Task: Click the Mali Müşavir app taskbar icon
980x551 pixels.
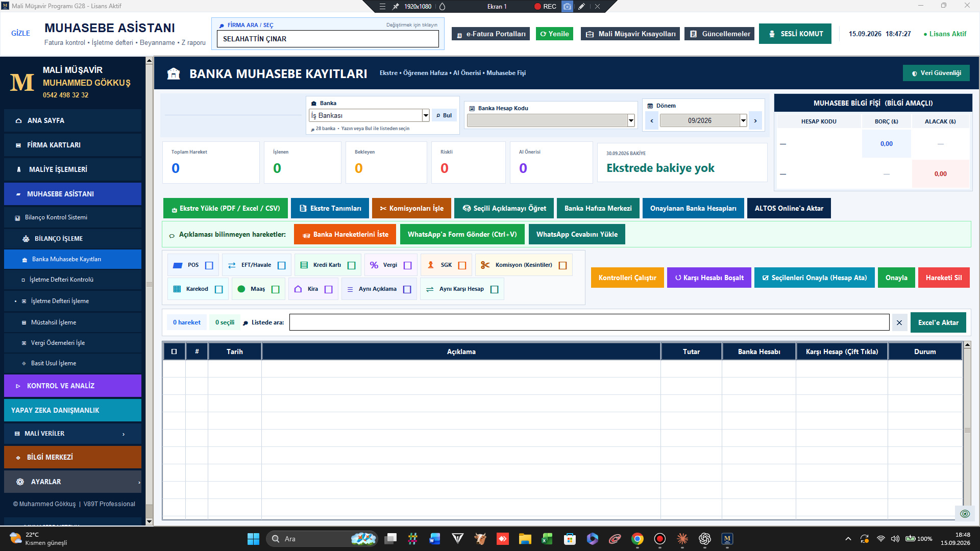Action: (x=727, y=539)
